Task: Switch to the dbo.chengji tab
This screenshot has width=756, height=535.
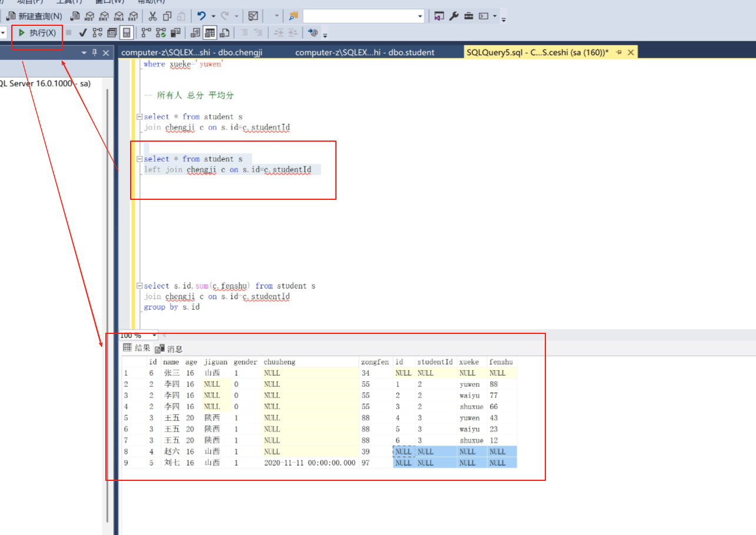Action: tap(192, 52)
